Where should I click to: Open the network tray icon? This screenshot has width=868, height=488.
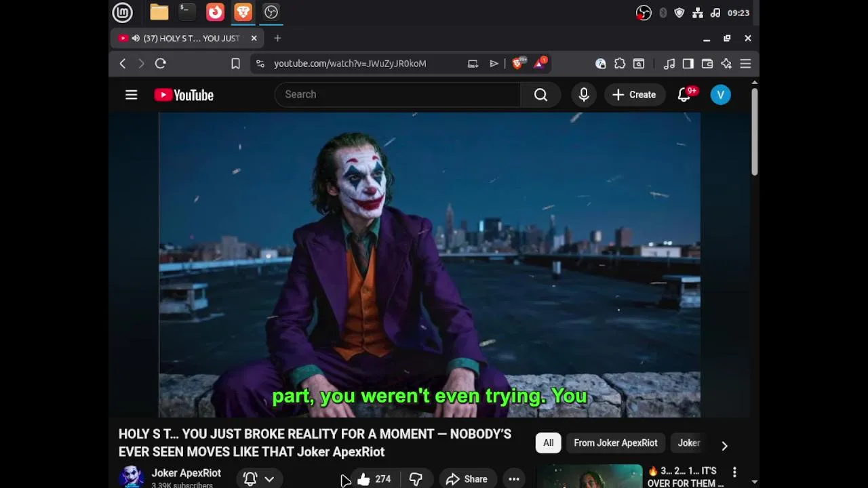(x=698, y=13)
